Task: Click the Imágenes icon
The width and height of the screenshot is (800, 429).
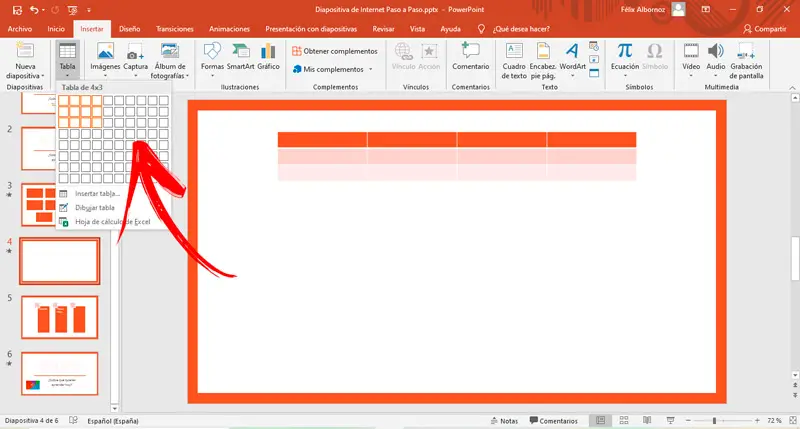Action: (105, 52)
